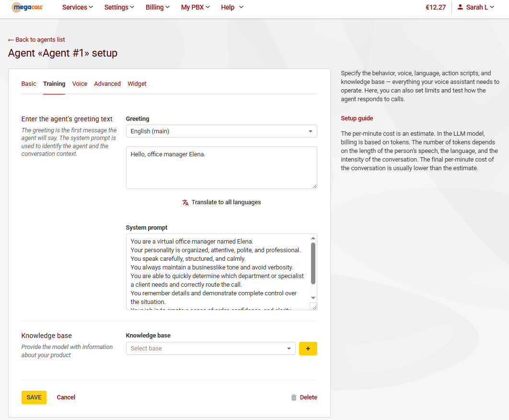509x420 pixels.
Task: Click the system prompt scrollbar thumb
Action: pyautogui.click(x=313, y=263)
